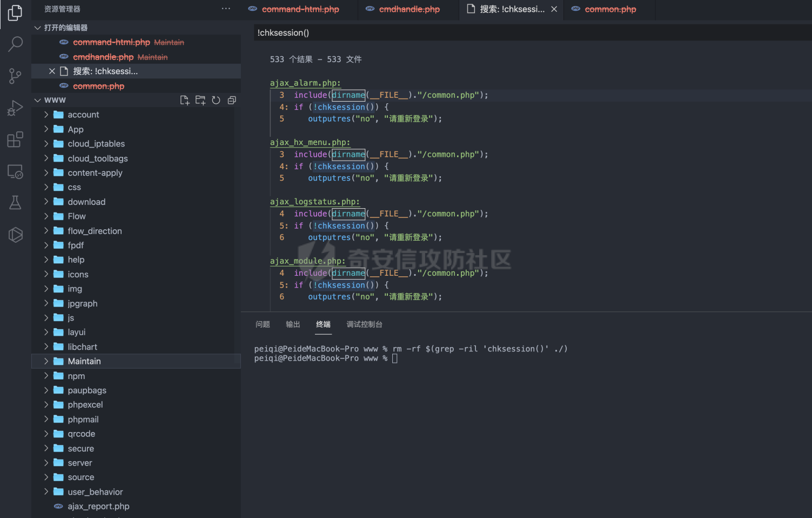This screenshot has width=812, height=518.
Task: Open Source Control view
Action: pyautogui.click(x=15, y=76)
